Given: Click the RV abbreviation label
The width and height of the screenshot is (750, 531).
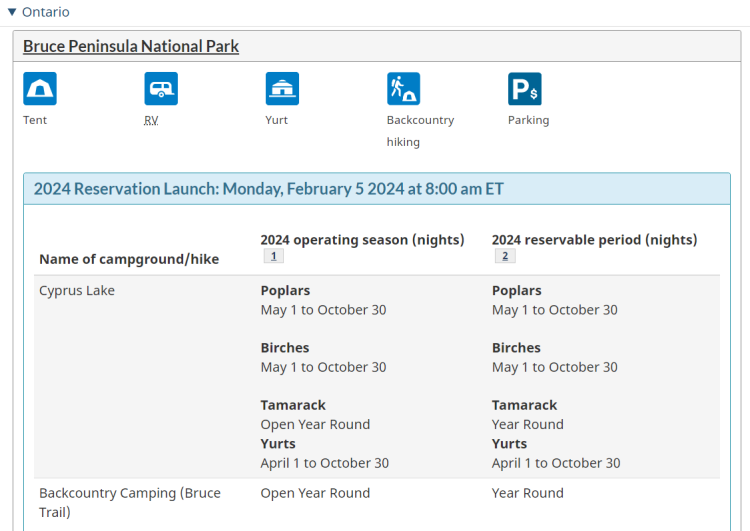Looking at the screenshot, I should pyautogui.click(x=151, y=120).
